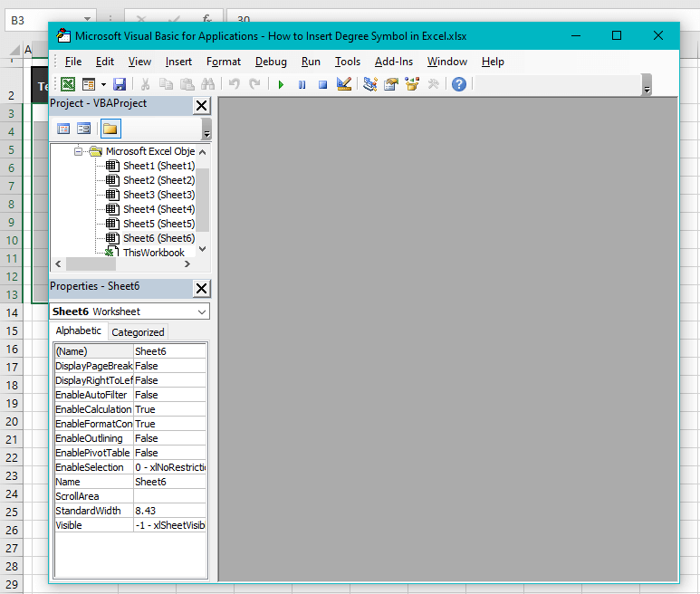Click the Insert UserForm toolbar icon
The width and height of the screenshot is (700, 594).
pyautogui.click(x=89, y=84)
